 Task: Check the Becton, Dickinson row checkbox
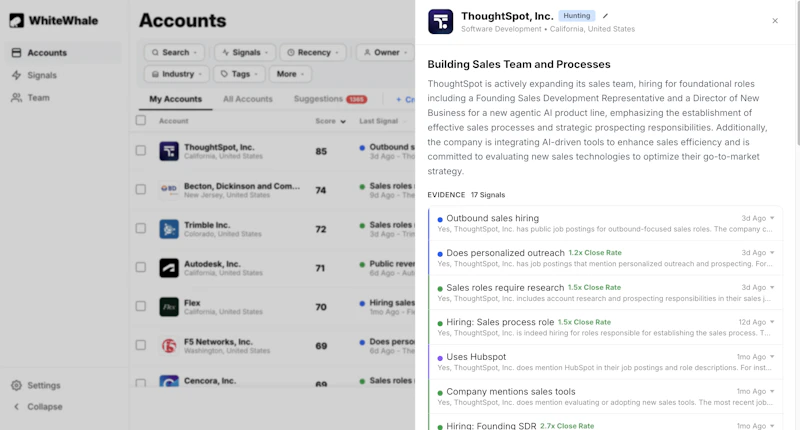click(141, 189)
